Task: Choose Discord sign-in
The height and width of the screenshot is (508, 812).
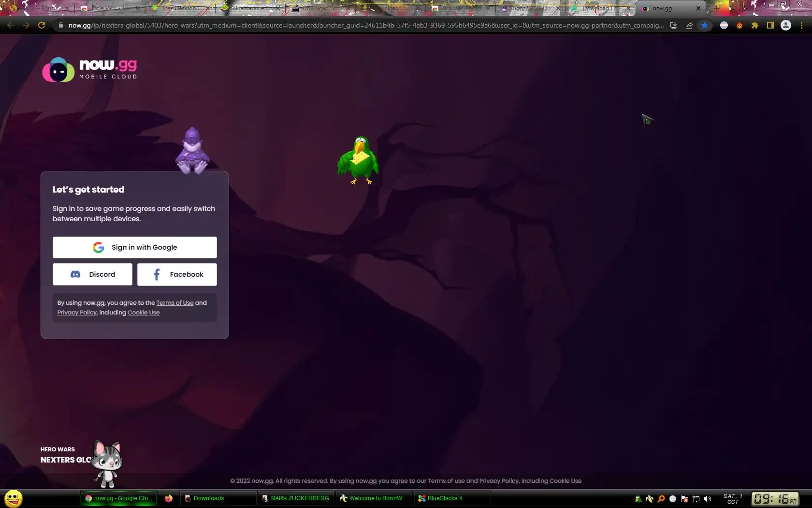Action: [92, 274]
